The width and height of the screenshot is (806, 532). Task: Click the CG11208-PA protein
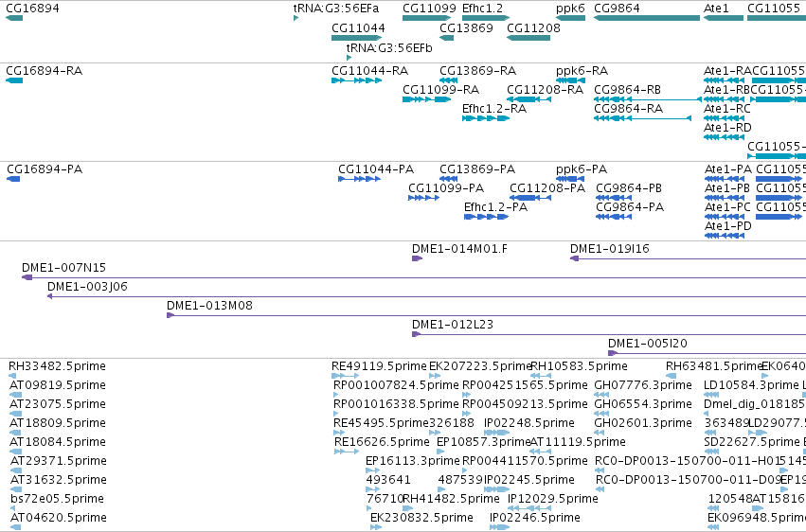pyautogui.click(x=530, y=198)
